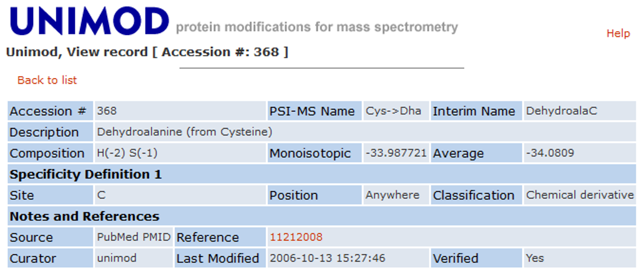
Task: Click the Notes and References header
Action: (x=84, y=217)
